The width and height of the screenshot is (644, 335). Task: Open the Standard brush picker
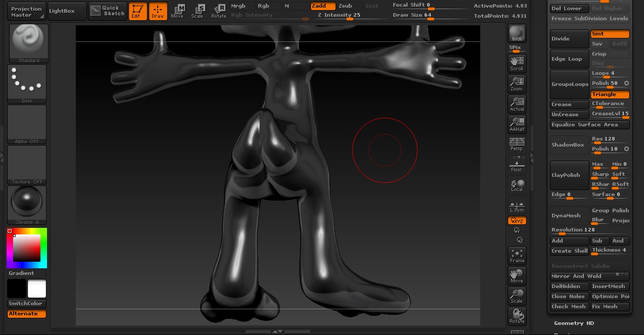[x=29, y=43]
